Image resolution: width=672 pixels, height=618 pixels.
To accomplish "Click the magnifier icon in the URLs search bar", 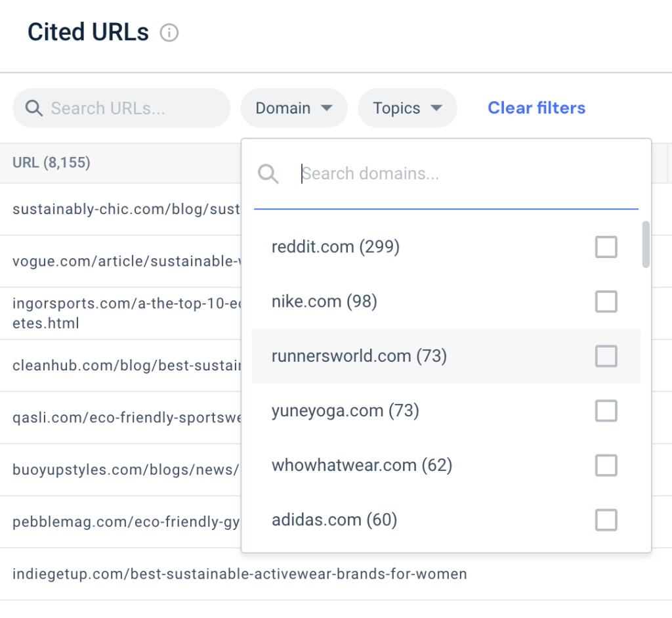I will (x=33, y=108).
